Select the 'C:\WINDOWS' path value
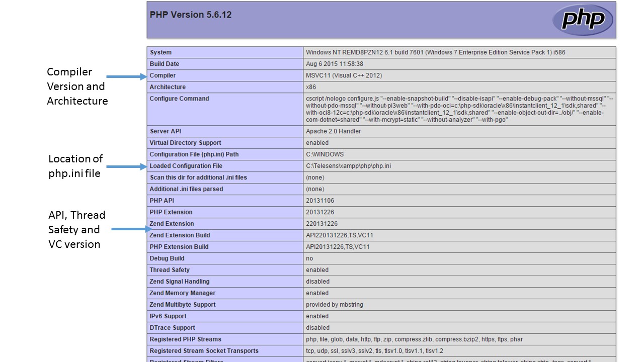Viewport: 644px width, 362px height. pos(325,154)
